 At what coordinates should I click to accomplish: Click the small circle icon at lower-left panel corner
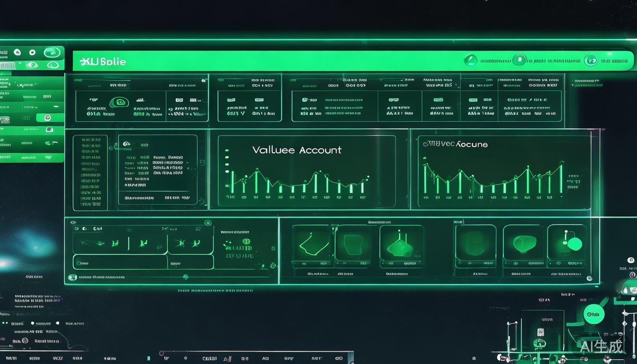[x=72, y=277]
